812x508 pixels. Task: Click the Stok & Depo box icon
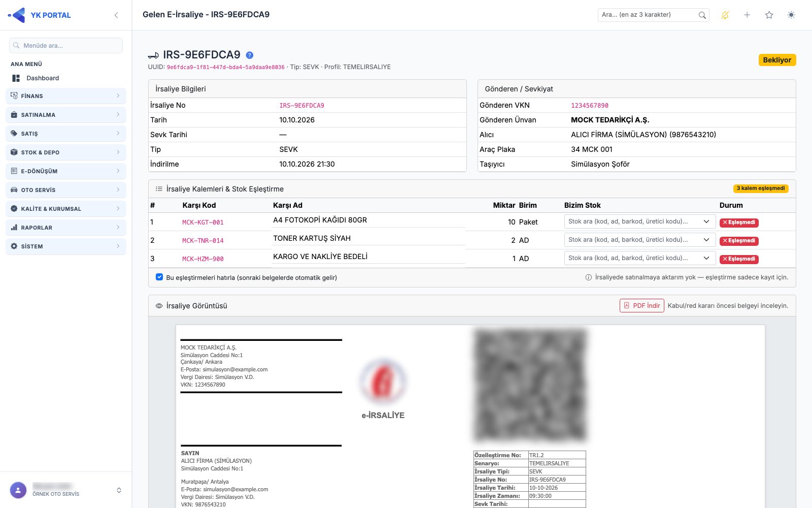14,152
